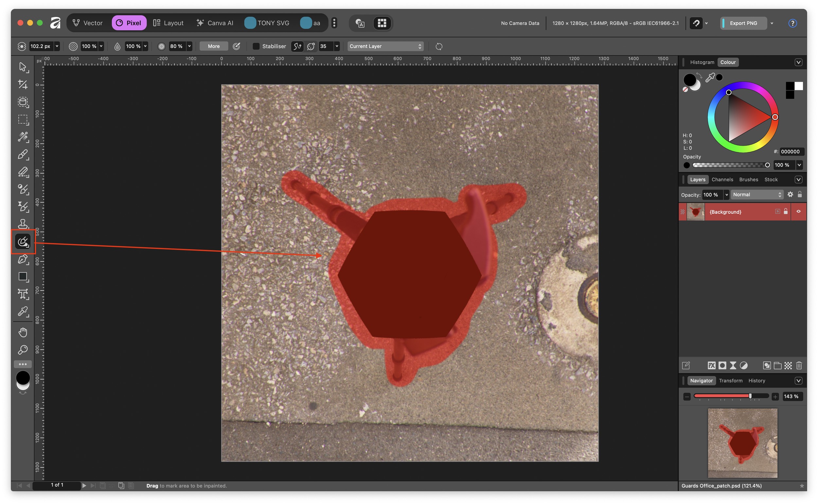Open the History tab
The height and width of the screenshot is (504, 818).
[756, 380]
